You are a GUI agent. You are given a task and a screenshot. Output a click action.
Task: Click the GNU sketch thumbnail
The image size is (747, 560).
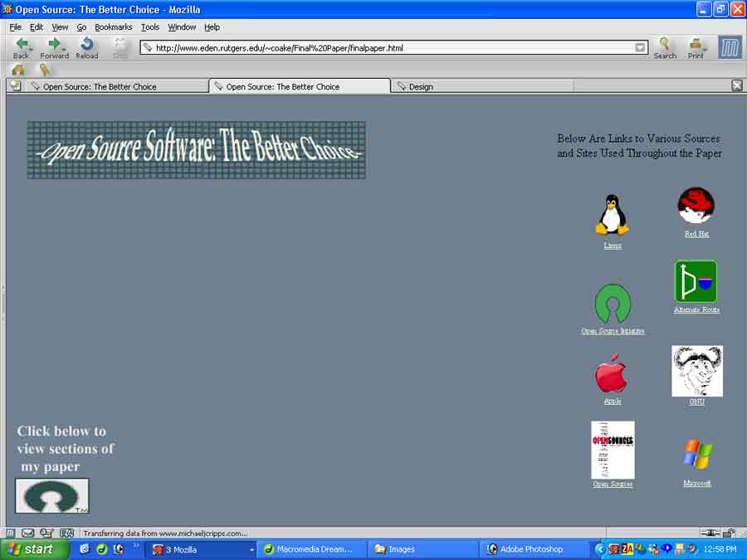(697, 371)
